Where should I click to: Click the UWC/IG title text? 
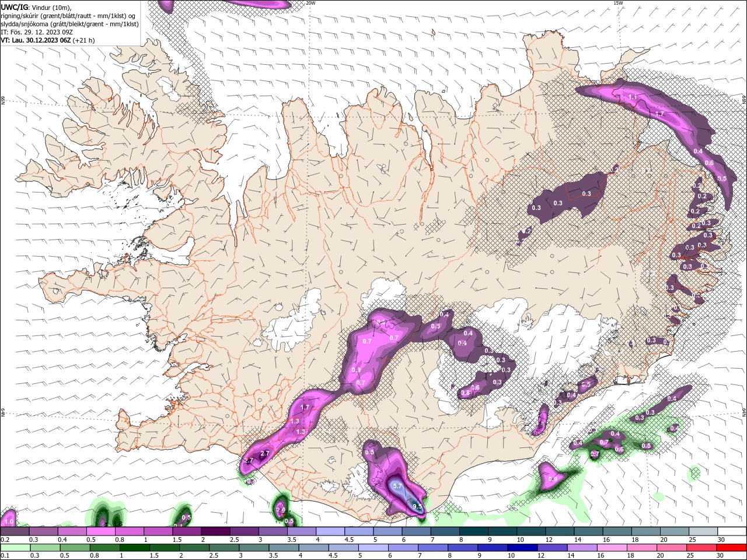pyautogui.click(x=13, y=7)
